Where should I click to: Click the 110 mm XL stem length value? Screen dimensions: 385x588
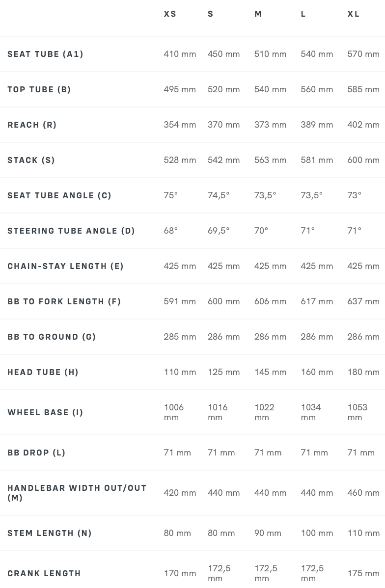tap(363, 533)
